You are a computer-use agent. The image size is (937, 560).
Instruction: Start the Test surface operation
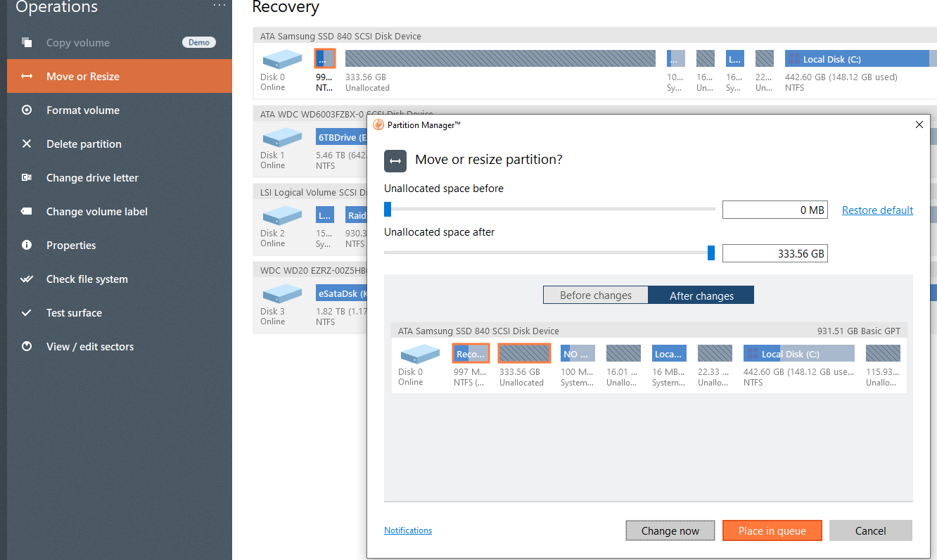pyautogui.click(x=75, y=312)
